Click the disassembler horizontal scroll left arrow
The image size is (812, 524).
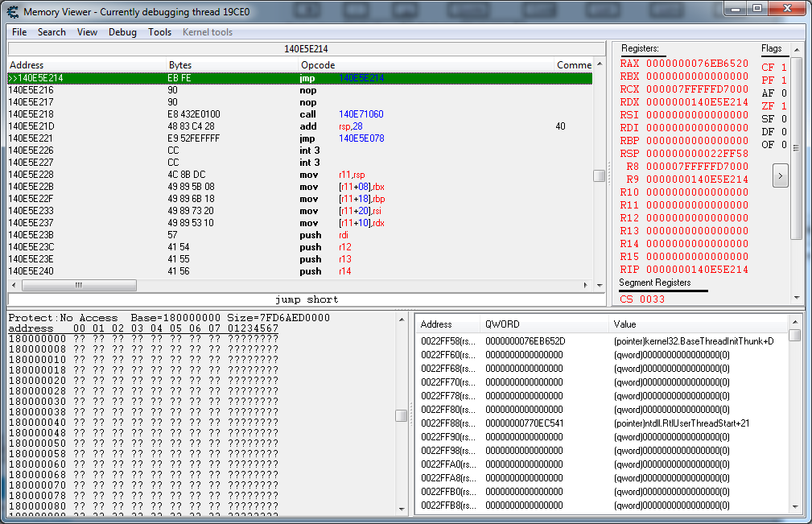coord(14,285)
